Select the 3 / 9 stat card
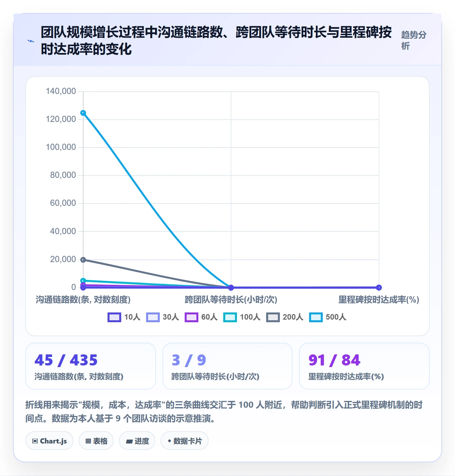 point(227,366)
